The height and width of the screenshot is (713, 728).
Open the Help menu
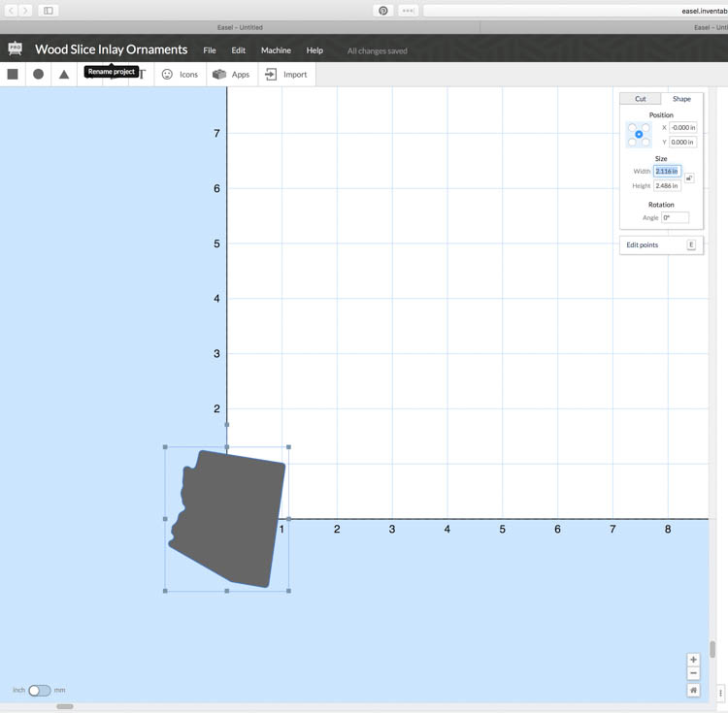[x=314, y=50]
